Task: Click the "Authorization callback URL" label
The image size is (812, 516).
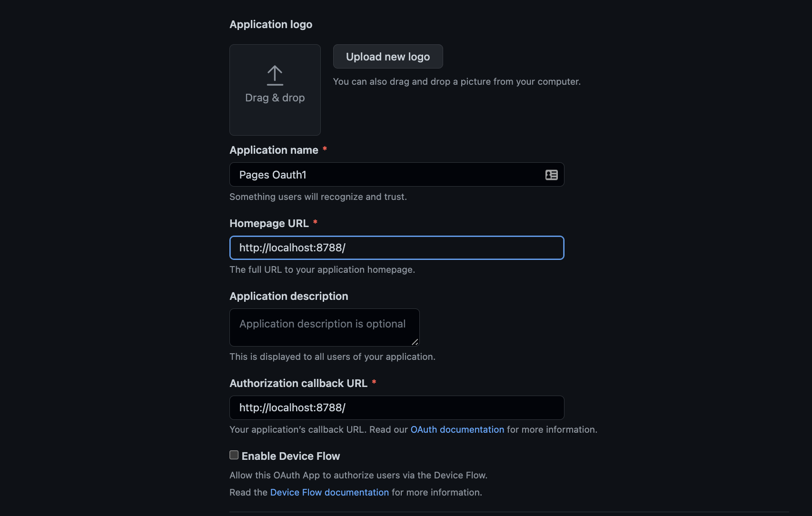Action: coord(298,383)
